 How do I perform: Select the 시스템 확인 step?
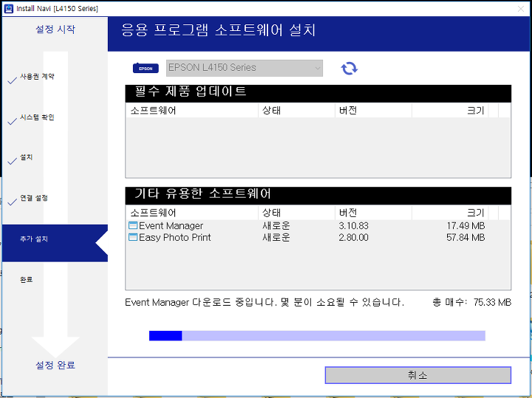37,117
